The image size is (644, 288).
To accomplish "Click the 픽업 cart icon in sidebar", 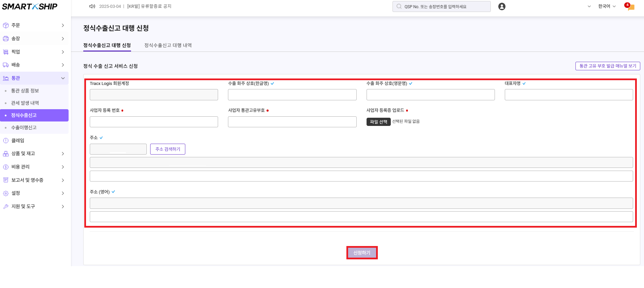I will point(6,52).
